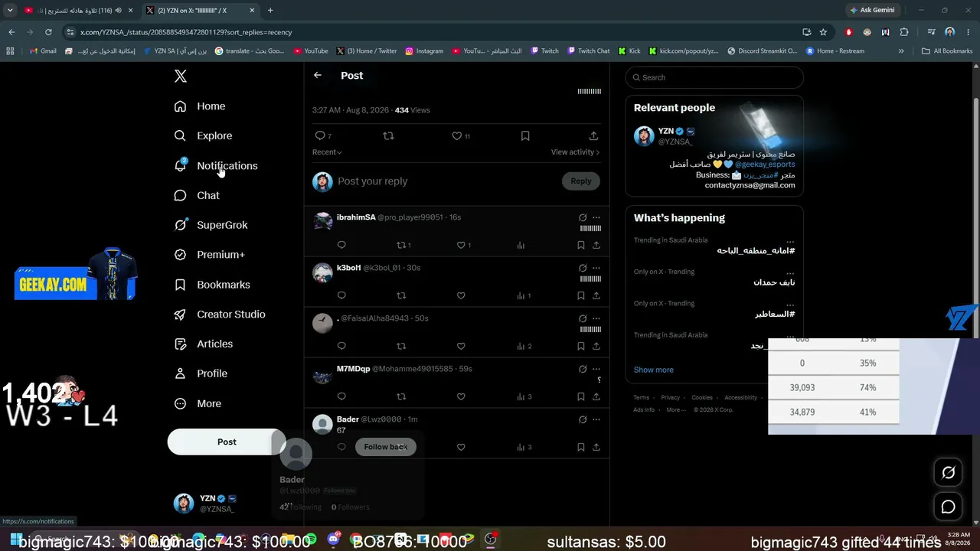Screen dimensions: 980x551
Task: Open Articles from the sidebar
Action: [x=204, y=344]
